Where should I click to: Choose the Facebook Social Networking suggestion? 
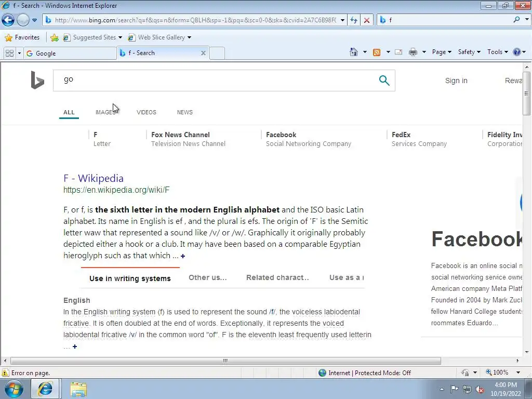pos(309,139)
